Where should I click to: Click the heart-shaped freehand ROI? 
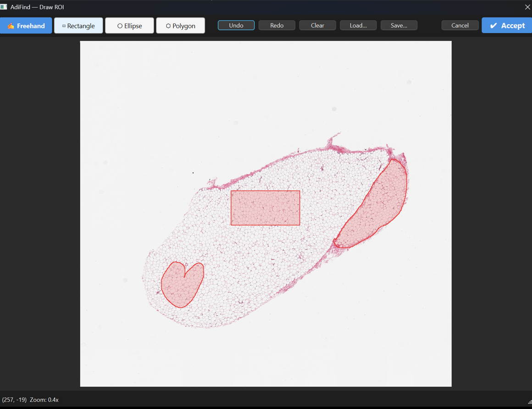coord(182,286)
